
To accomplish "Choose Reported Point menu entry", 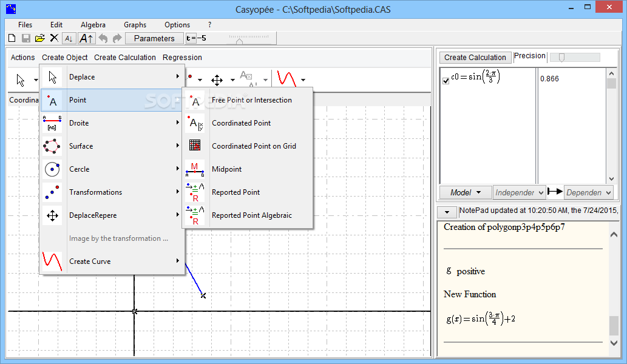I will point(247,192).
